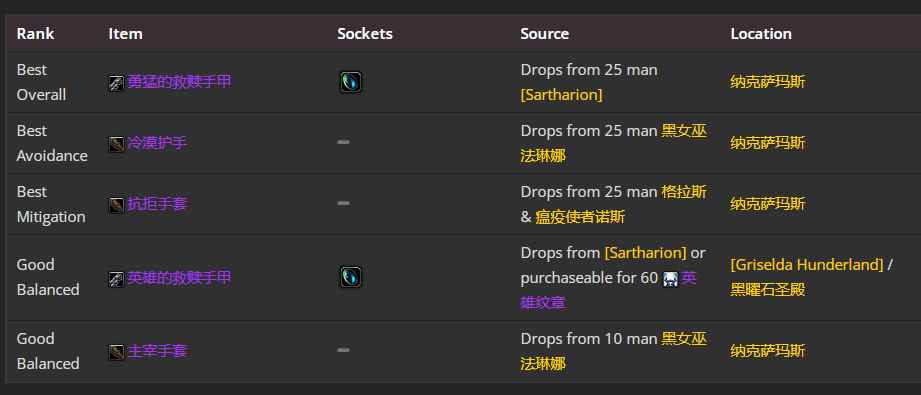Click the 主宰手套 glove icon
The width and height of the screenshot is (921, 395).
pyautogui.click(x=116, y=352)
